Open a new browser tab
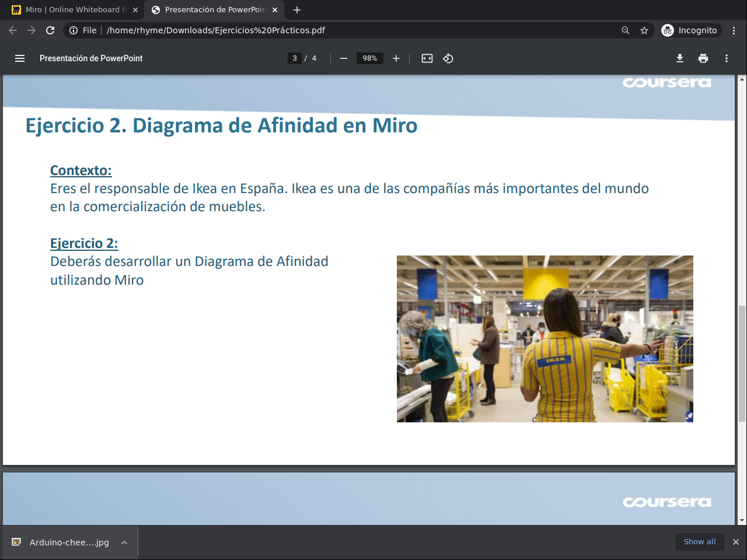 click(297, 10)
